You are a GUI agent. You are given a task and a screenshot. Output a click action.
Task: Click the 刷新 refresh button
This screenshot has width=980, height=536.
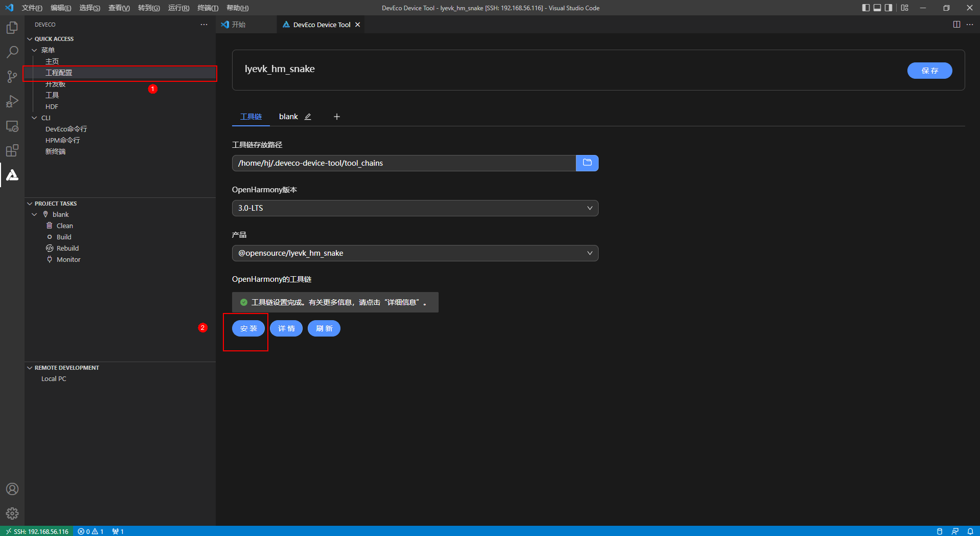(324, 328)
